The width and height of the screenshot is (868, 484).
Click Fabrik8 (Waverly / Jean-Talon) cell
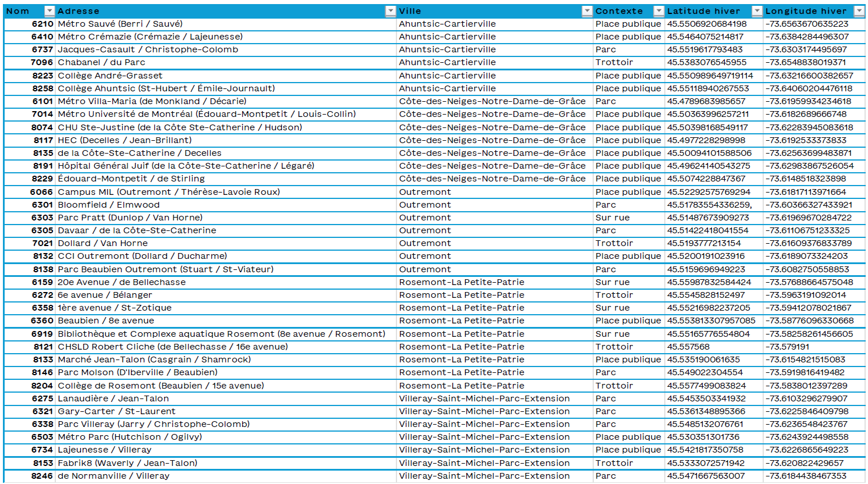(226, 463)
